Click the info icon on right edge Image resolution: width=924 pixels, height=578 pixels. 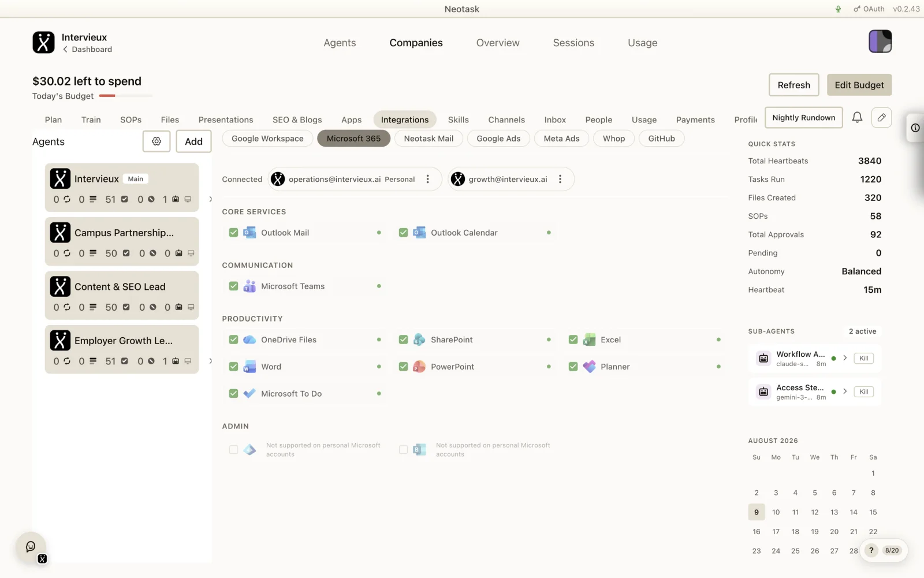[915, 128]
